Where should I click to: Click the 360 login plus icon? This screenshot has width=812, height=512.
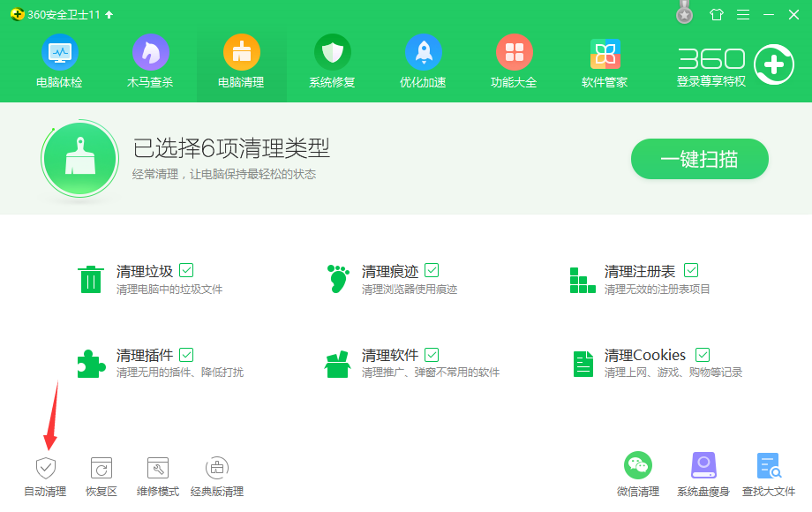pyautogui.click(x=774, y=64)
